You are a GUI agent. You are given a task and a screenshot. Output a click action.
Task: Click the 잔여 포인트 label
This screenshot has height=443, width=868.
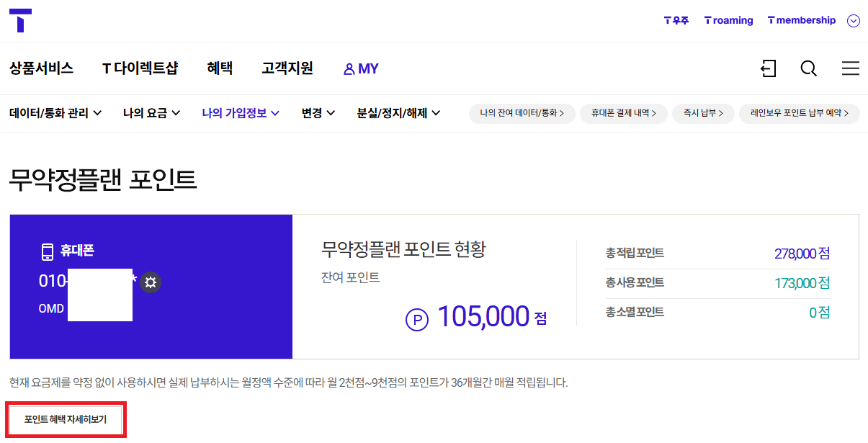pyautogui.click(x=350, y=277)
